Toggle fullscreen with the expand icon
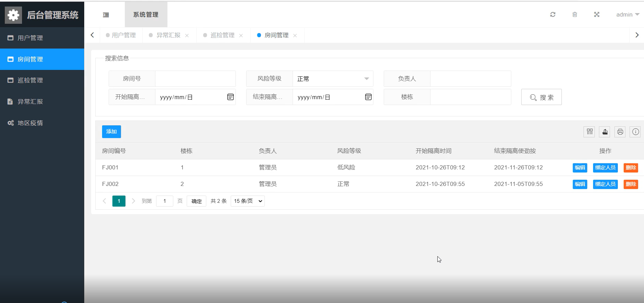This screenshot has height=303, width=644. click(x=597, y=14)
